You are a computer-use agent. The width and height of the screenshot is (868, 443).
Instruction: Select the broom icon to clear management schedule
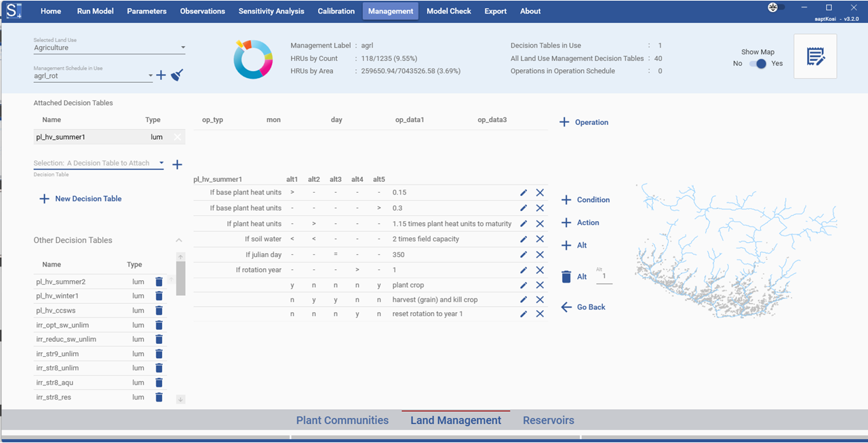click(176, 75)
